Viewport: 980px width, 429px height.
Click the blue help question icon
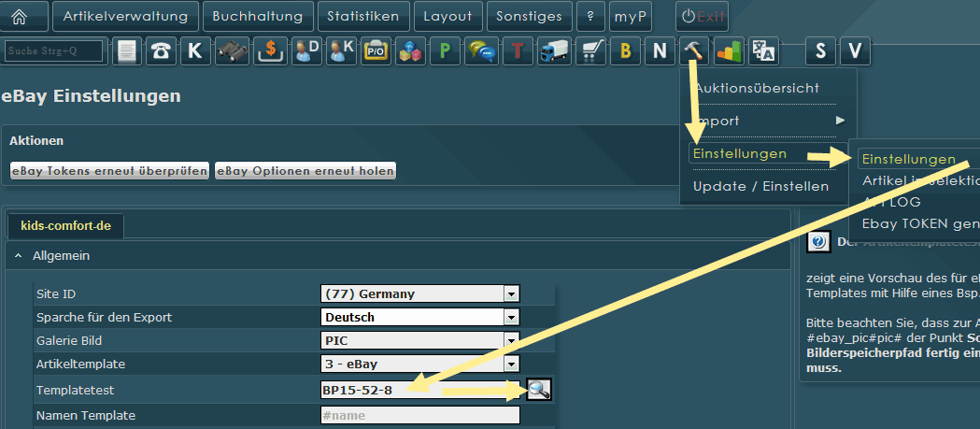818,242
